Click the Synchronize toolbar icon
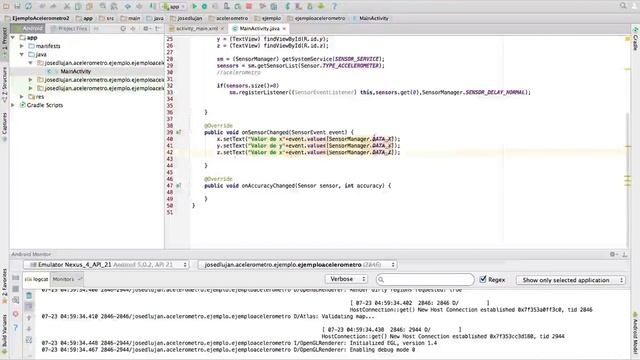The height and width of the screenshot is (360, 640). pyautogui.click(x=28, y=6)
